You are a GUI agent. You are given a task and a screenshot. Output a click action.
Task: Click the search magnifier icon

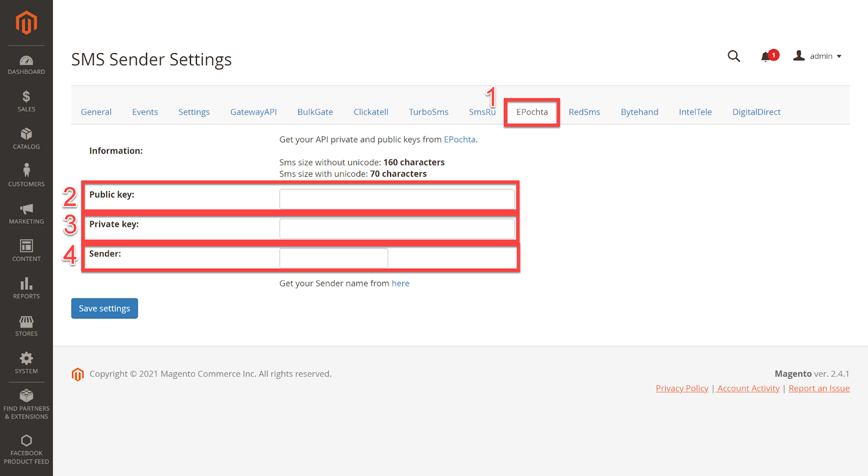coord(733,56)
